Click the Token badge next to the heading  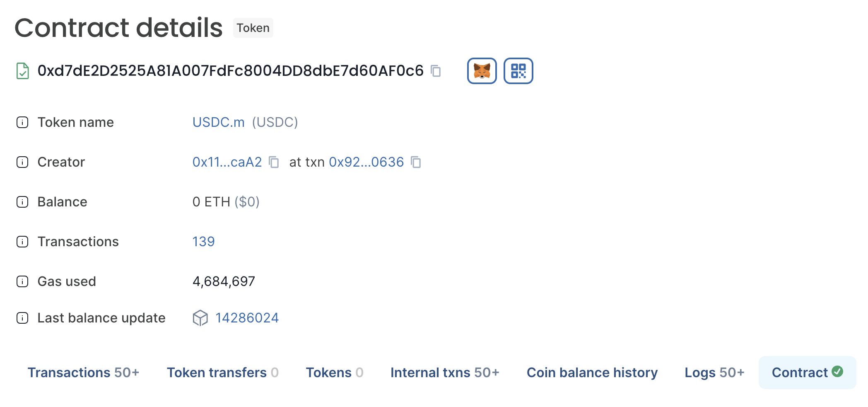(x=253, y=28)
